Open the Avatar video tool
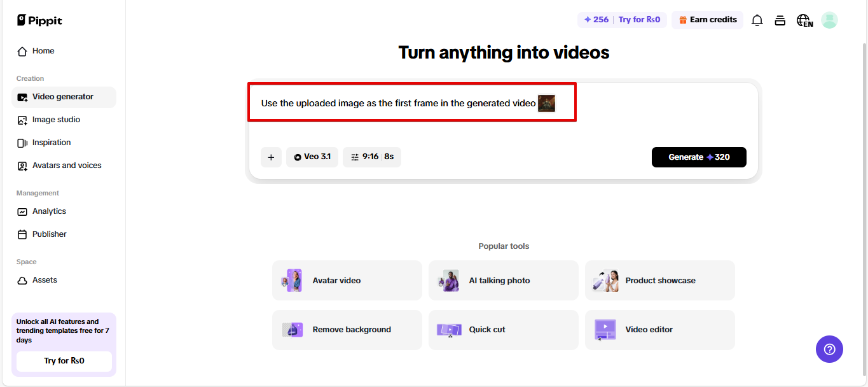Viewport: 868px width, 387px height. pos(347,280)
